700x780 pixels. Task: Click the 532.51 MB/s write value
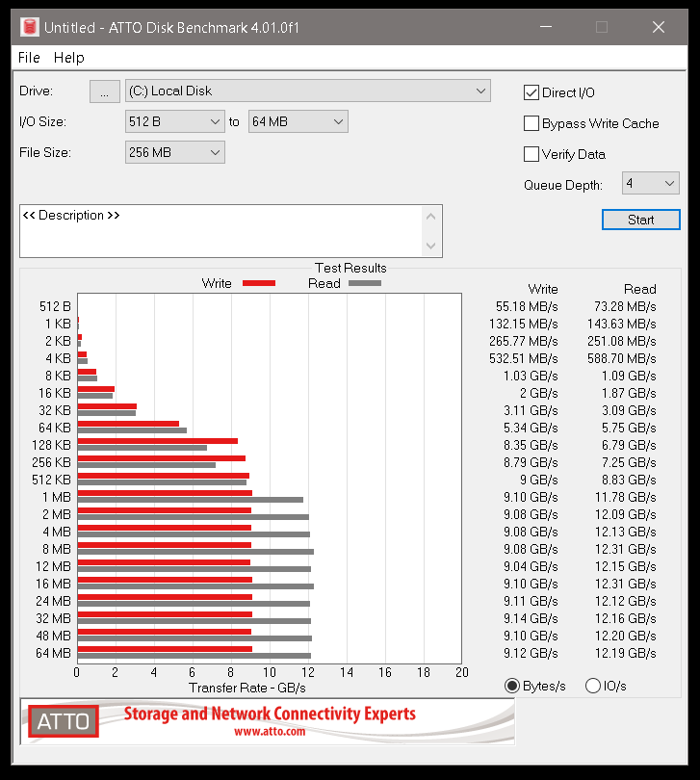[524, 359]
